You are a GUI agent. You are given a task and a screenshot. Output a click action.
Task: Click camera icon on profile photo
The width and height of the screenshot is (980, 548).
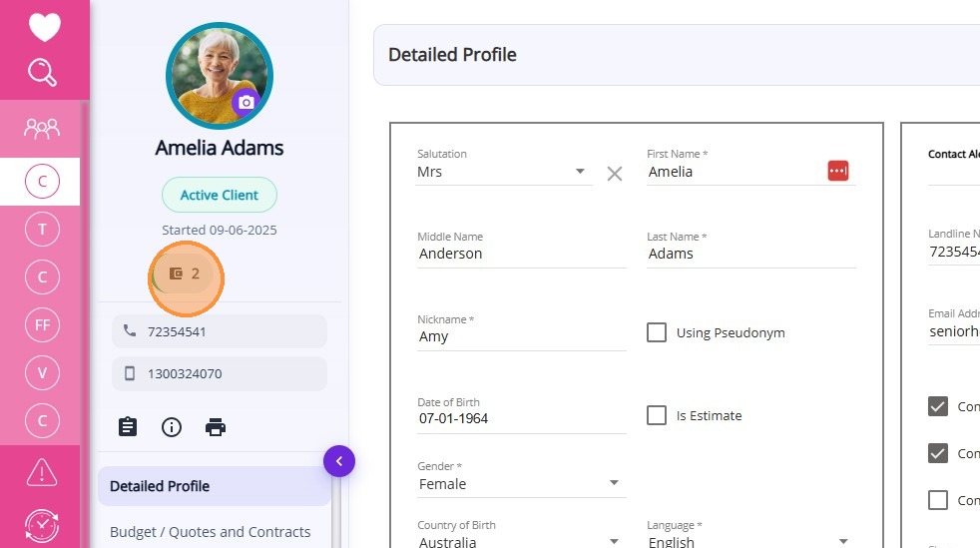click(245, 102)
